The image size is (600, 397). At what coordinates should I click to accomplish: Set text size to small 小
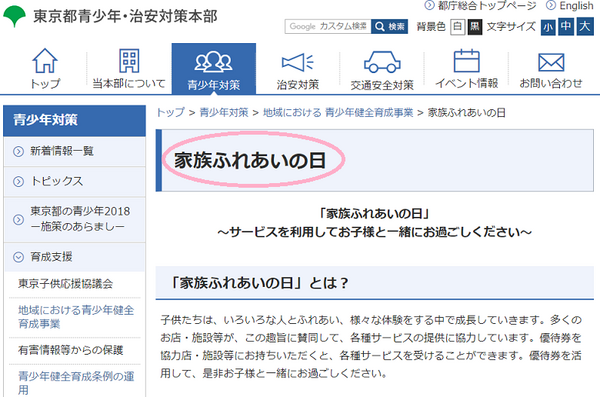[548, 27]
